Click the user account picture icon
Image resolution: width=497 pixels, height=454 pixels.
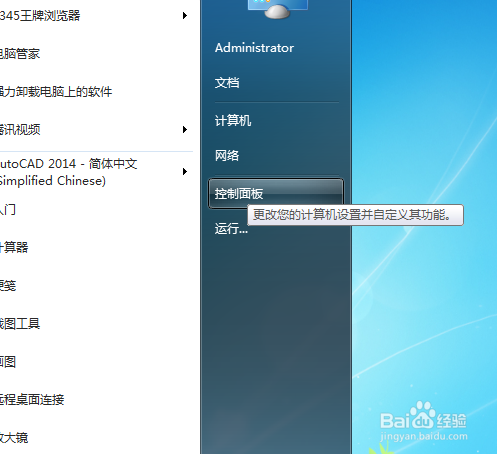click(x=277, y=8)
